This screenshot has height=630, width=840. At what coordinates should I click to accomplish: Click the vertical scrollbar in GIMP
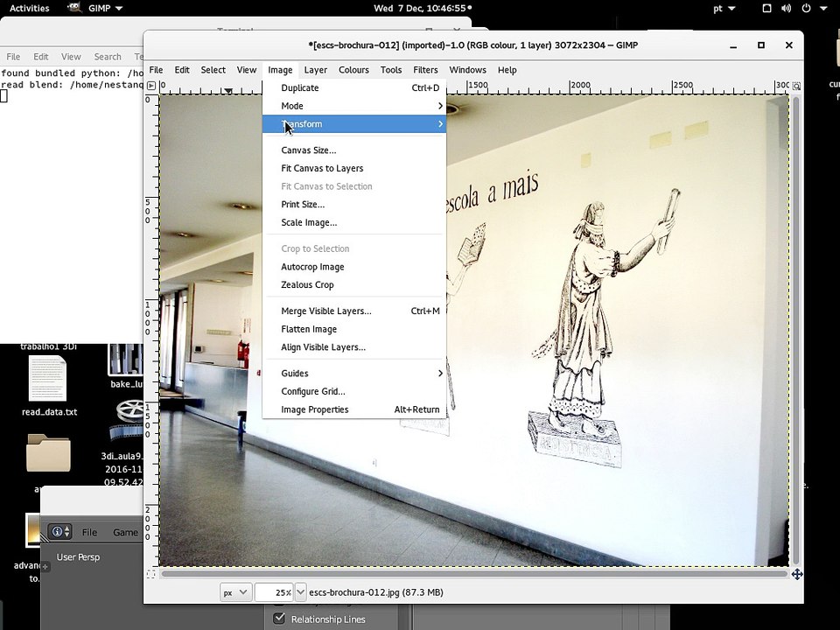pos(796,331)
